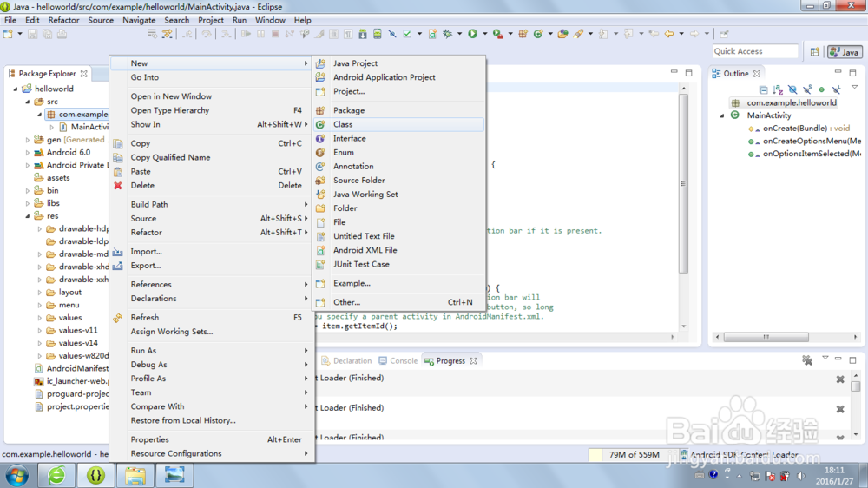Click the Source Folder icon
868x488 pixels.
pos(320,180)
